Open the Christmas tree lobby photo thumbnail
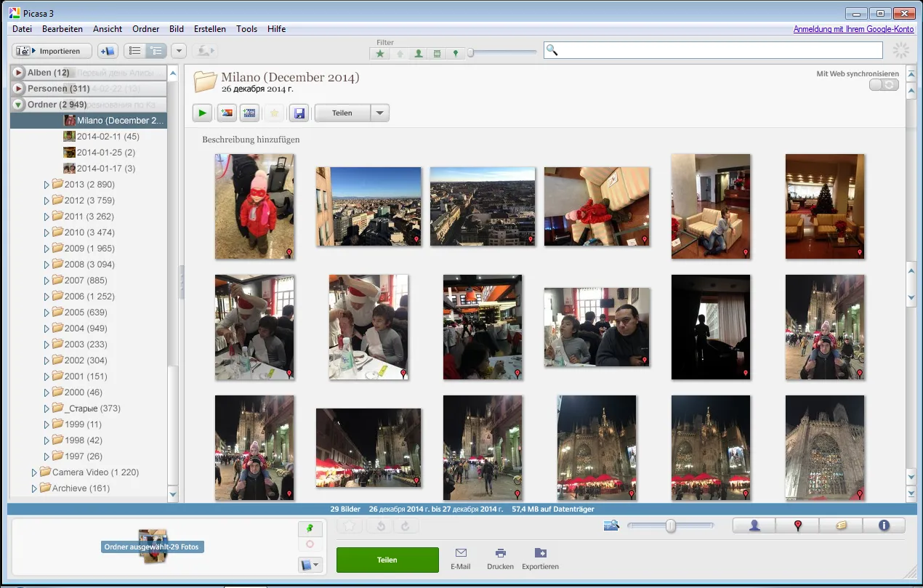The image size is (923, 588). click(x=825, y=206)
